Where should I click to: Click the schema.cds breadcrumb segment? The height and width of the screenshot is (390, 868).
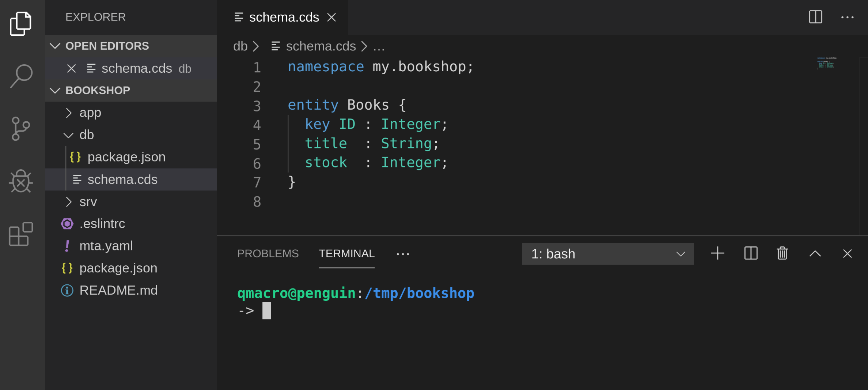coord(314,46)
